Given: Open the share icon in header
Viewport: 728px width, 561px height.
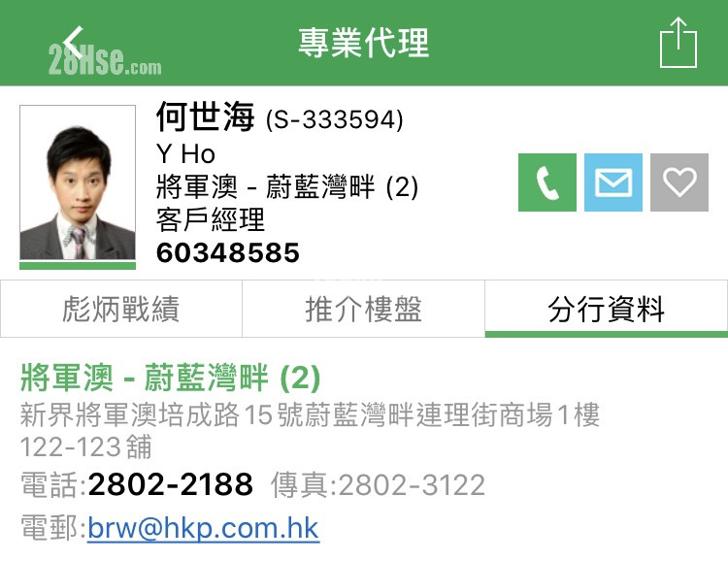Looking at the screenshot, I should tap(678, 43).
